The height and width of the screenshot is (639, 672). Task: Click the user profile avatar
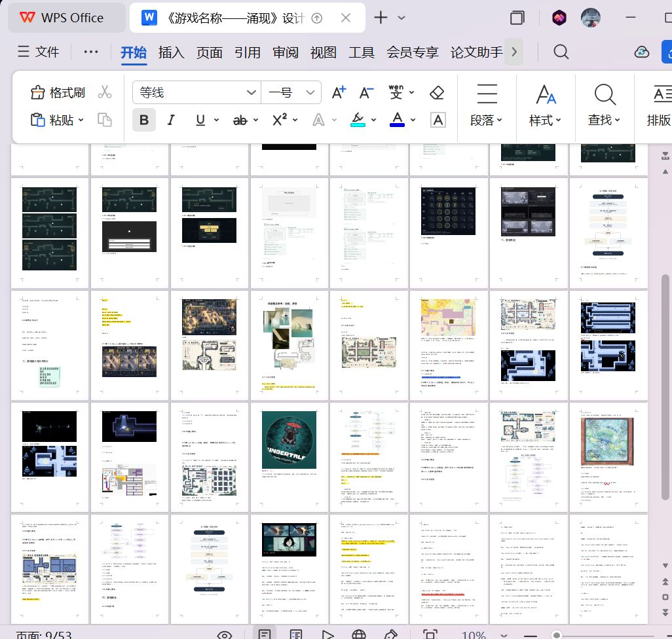coord(591,18)
